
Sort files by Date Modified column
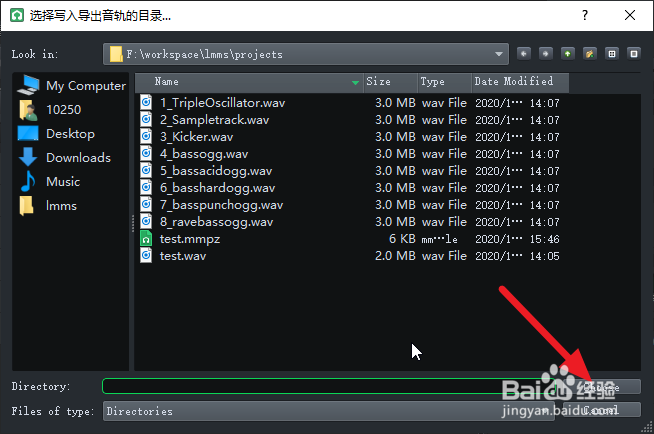click(x=520, y=82)
